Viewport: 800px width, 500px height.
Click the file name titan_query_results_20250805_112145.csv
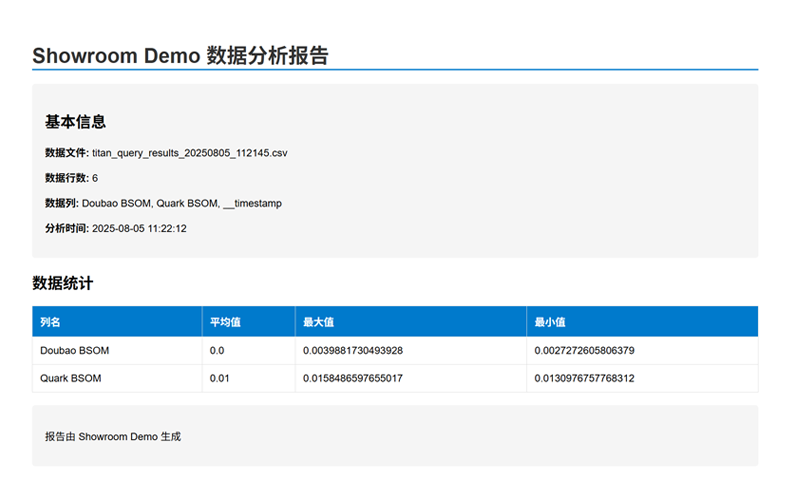(x=190, y=153)
